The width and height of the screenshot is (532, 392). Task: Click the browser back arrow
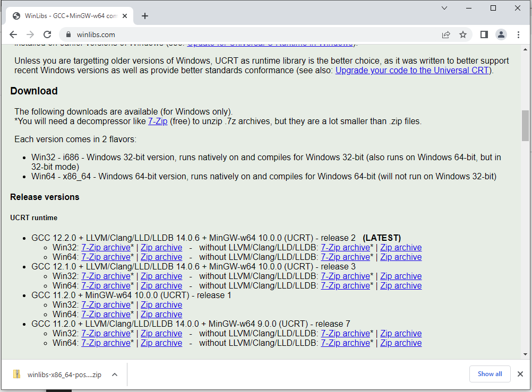[x=13, y=34]
